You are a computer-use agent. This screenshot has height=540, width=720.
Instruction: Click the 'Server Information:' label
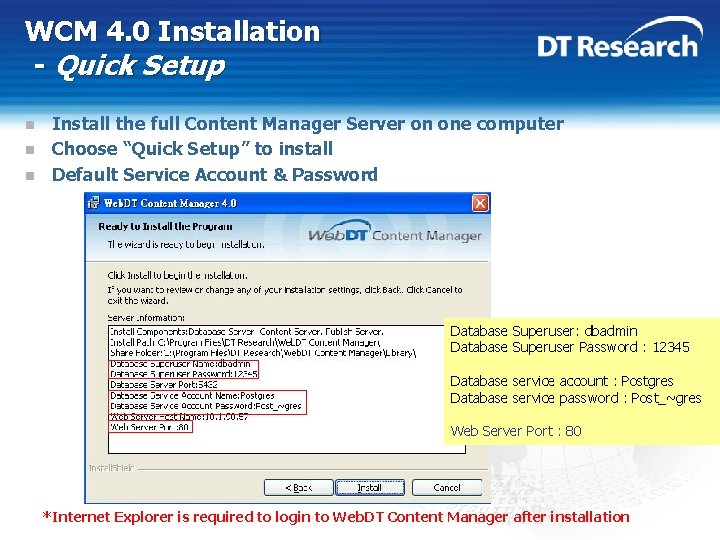pyautogui.click(x=146, y=318)
